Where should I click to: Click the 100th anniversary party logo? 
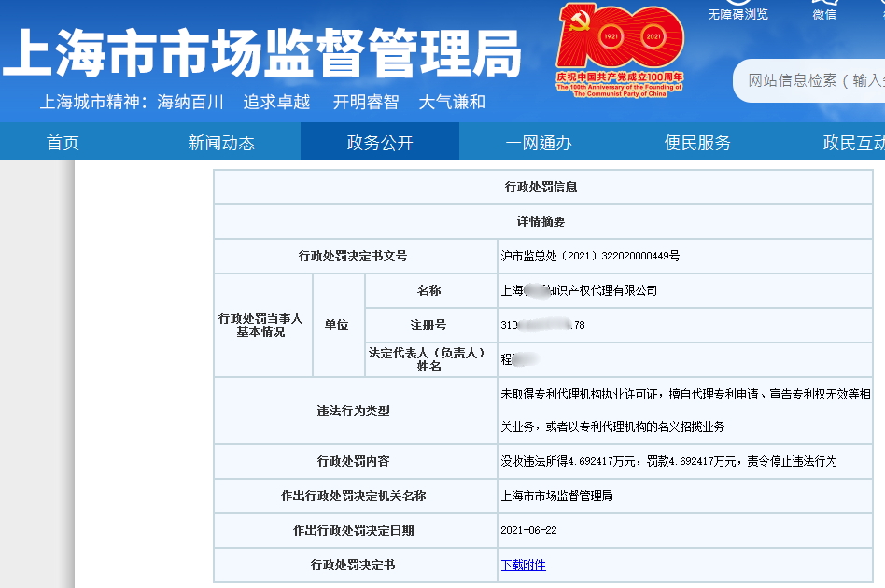tap(620, 50)
